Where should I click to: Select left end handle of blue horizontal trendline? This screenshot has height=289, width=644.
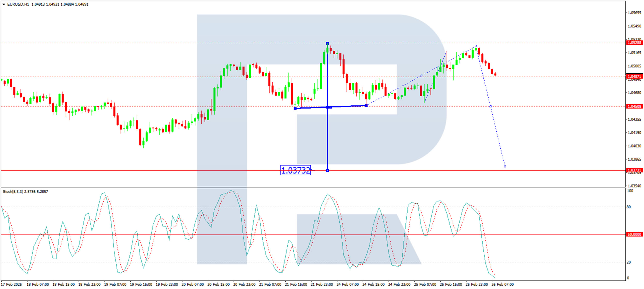pyautogui.click(x=295, y=108)
